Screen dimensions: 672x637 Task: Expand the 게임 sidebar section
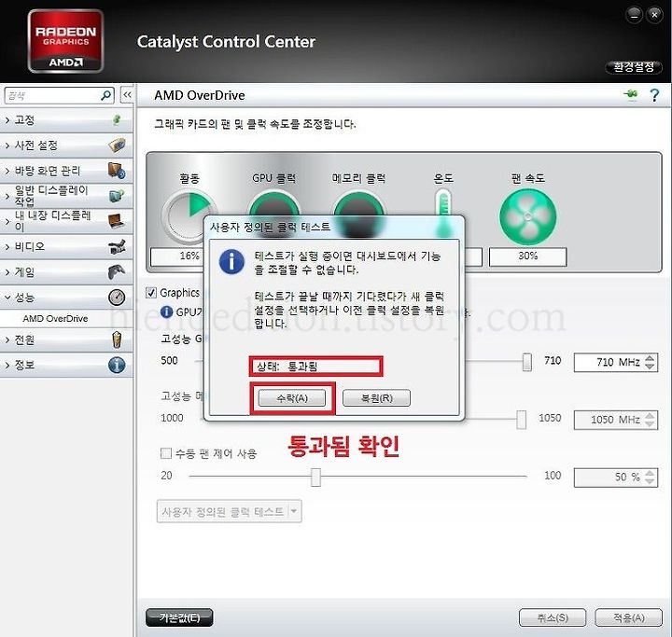coord(7,272)
